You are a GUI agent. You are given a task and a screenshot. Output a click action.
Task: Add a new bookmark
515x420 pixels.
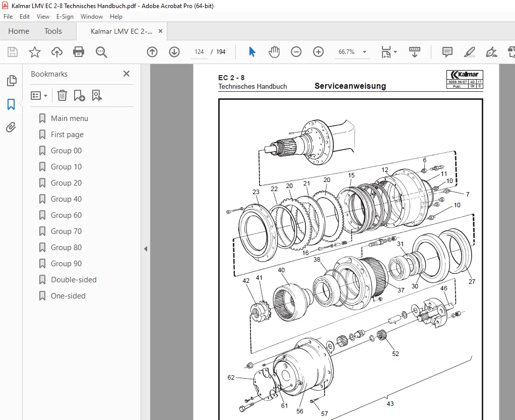click(79, 96)
